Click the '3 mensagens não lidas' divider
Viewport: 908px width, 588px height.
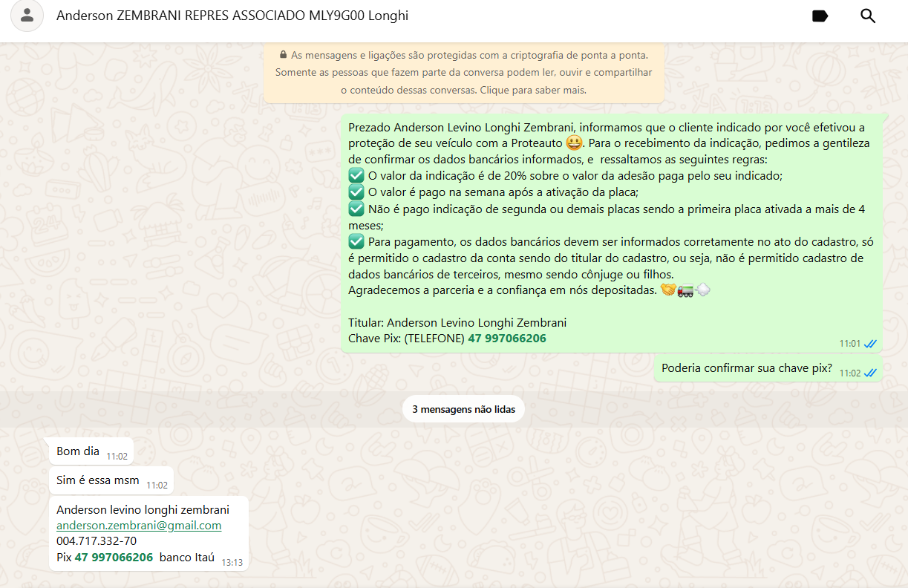point(463,409)
